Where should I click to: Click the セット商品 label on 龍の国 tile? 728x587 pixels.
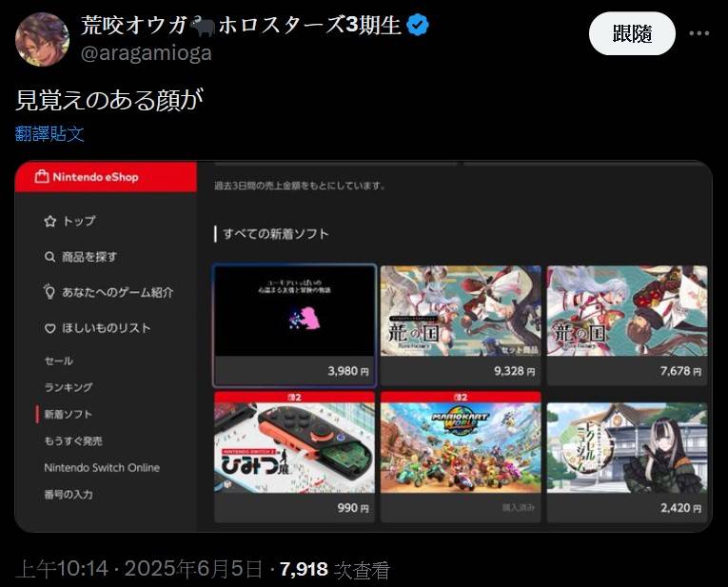click(519, 350)
